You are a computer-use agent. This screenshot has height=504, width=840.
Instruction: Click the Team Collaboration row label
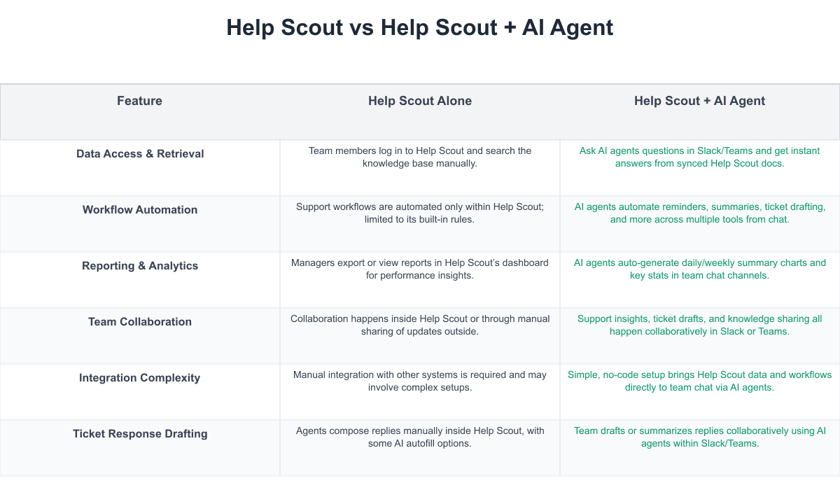pos(140,322)
